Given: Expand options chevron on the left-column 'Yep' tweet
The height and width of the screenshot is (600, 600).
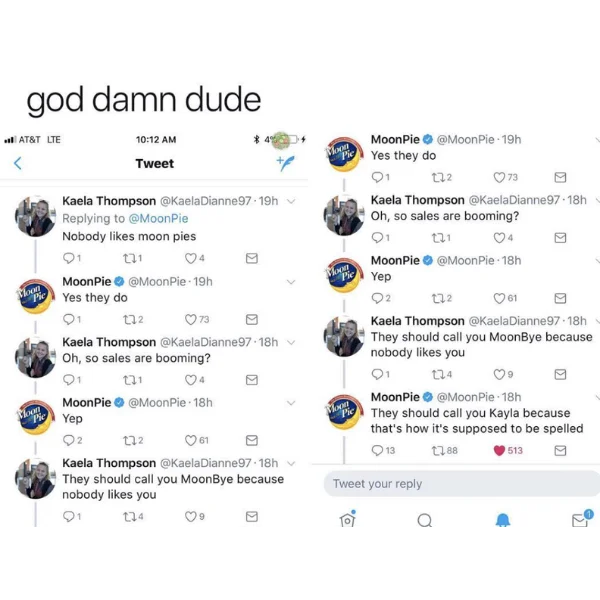Looking at the screenshot, I should [x=291, y=403].
